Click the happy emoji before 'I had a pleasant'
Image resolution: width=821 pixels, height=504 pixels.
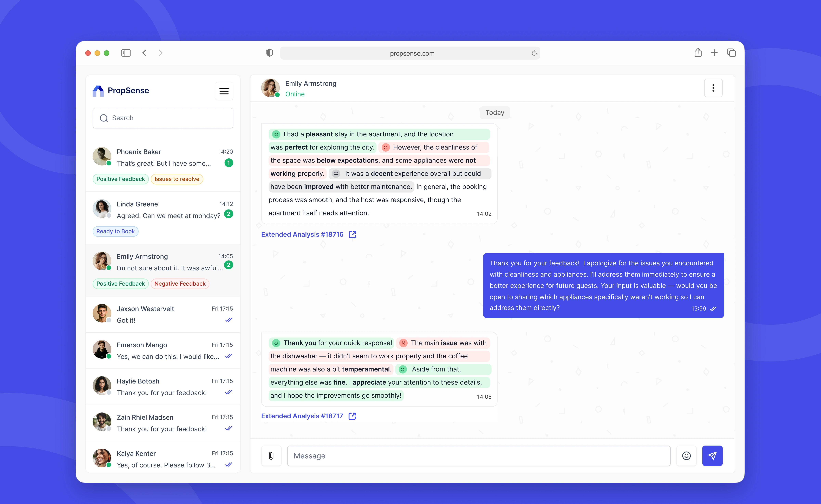tap(276, 134)
